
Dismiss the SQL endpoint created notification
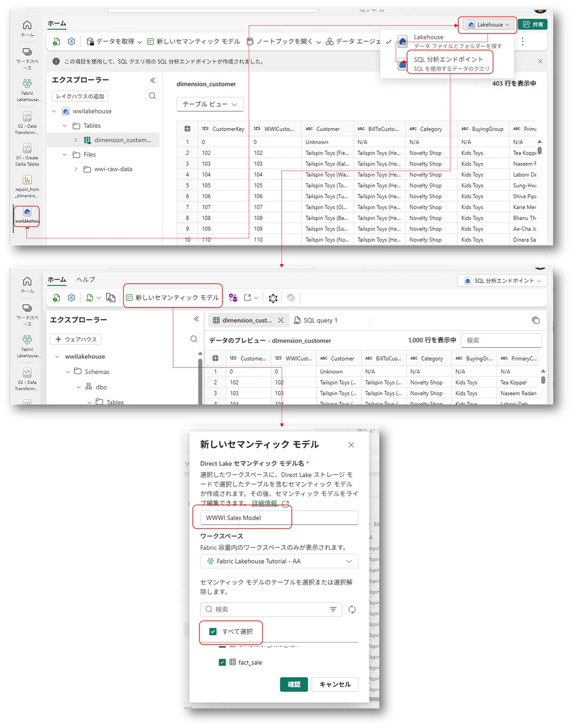(540, 61)
